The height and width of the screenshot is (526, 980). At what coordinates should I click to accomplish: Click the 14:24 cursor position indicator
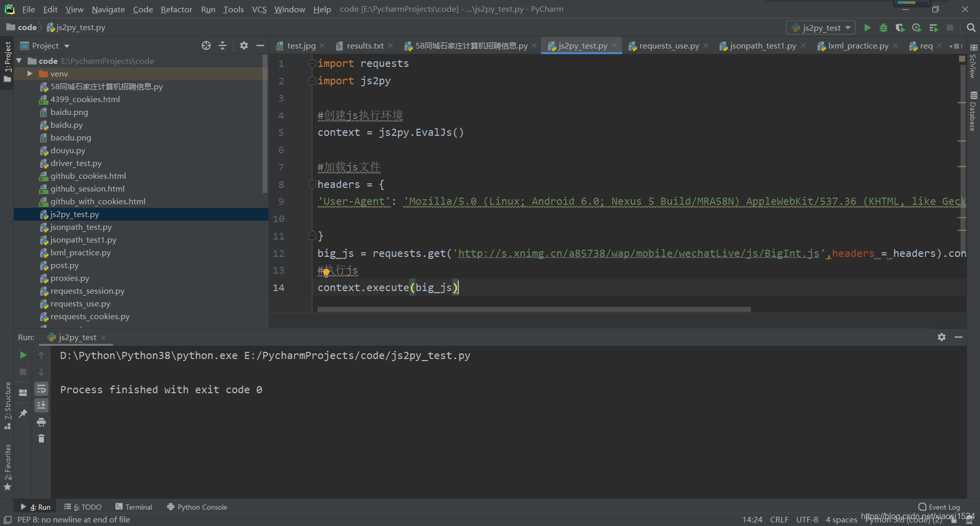tap(752, 519)
